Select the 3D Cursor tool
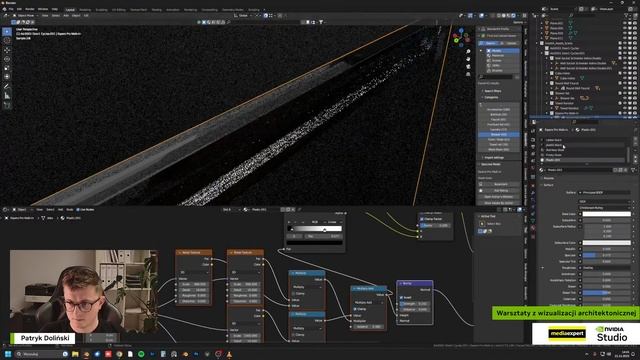The height and width of the screenshot is (360, 640). click(x=7, y=40)
